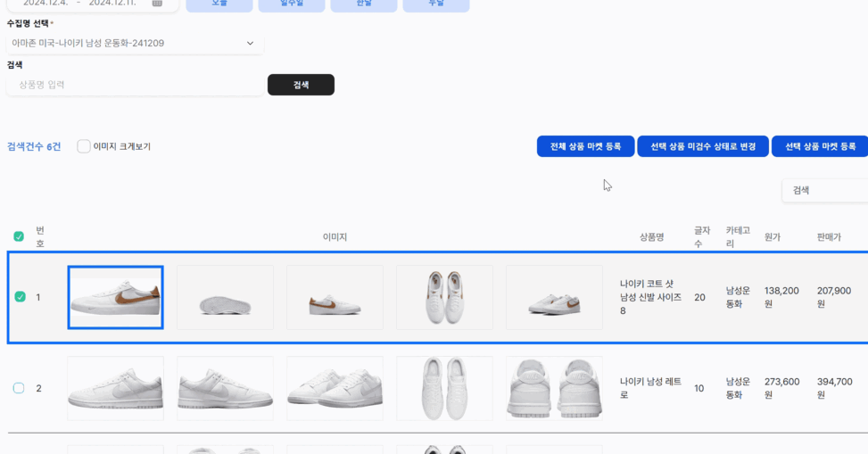Focus the 상품명 입력 search field
The image size is (868, 454).
[135, 85]
